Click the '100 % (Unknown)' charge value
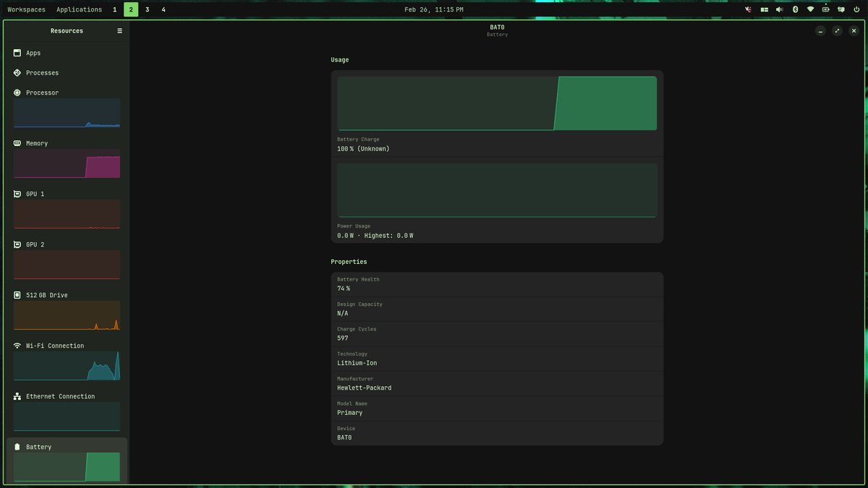This screenshot has height=488, width=868. tap(363, 149)
